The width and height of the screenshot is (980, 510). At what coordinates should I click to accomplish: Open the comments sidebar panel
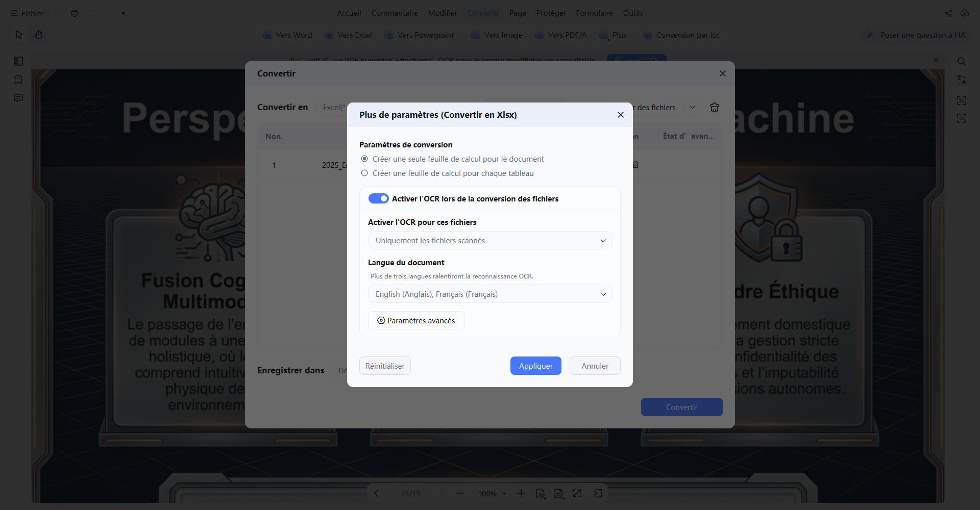click(x=18, y=98)
